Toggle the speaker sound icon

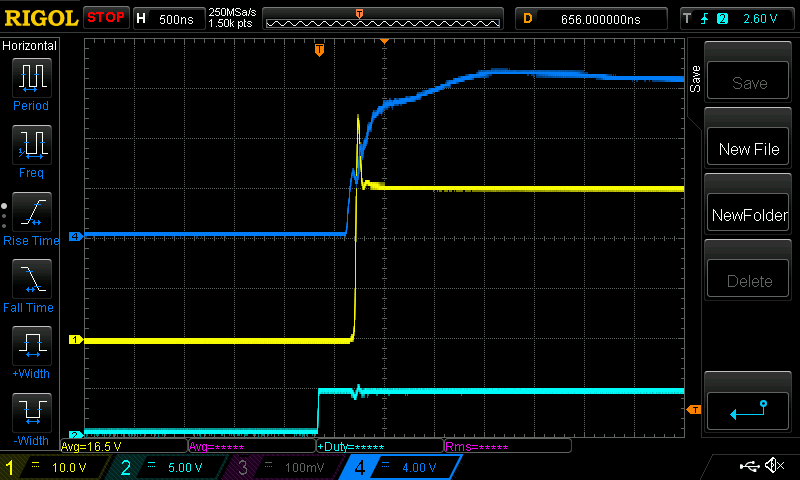pos(774,466)
